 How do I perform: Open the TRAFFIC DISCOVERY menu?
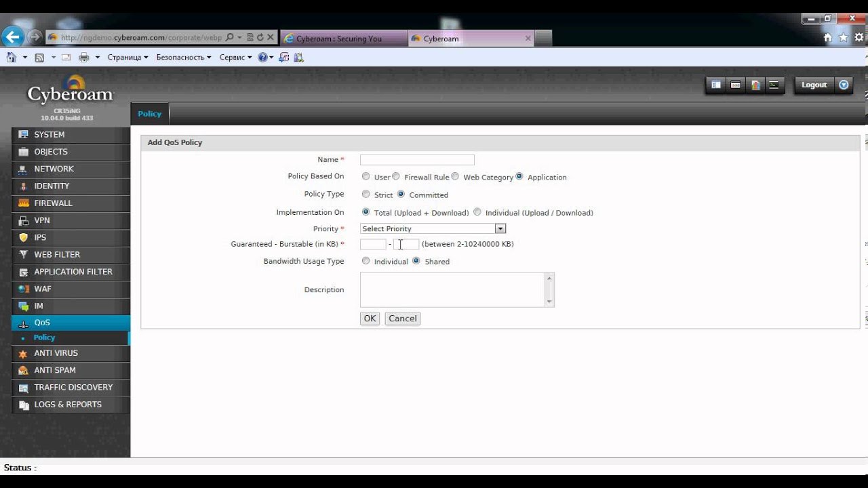pyautogui.click(x=71, y=388)
